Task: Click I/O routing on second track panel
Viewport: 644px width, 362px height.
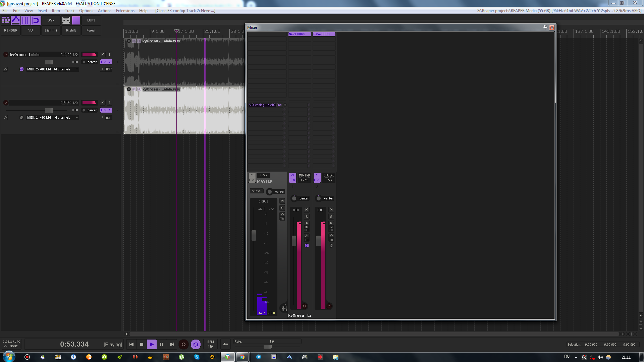Action: [x=75, y=103]
